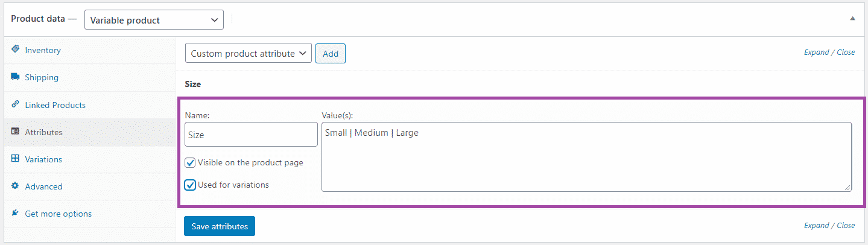Click the Linked Products chain icon
868x245 pixels.
click(15, 104)
